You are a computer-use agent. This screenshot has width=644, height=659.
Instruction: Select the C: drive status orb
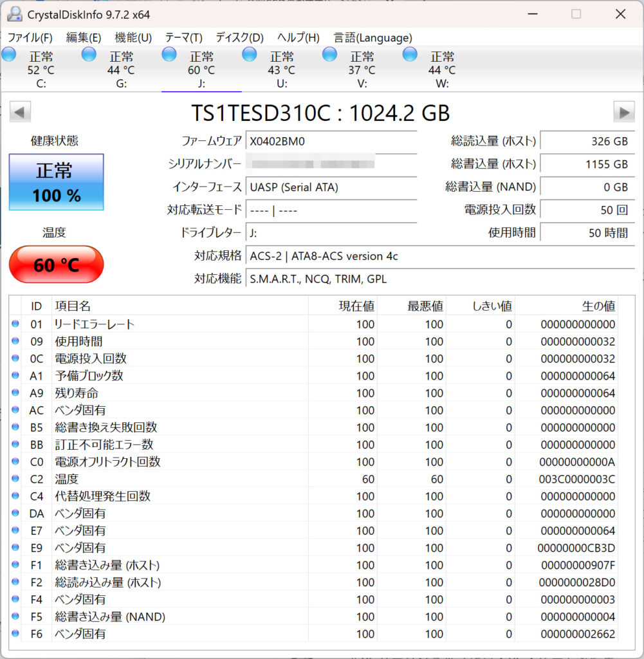tap(9, 55)
